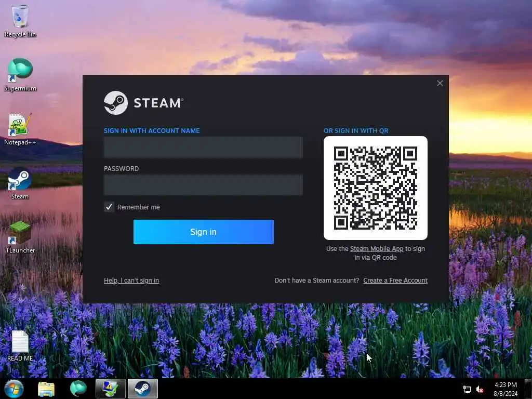The height and width of the screenshot is (399, 532).
Task: Click the Remember me label text
Action: [x=138, y=207]
